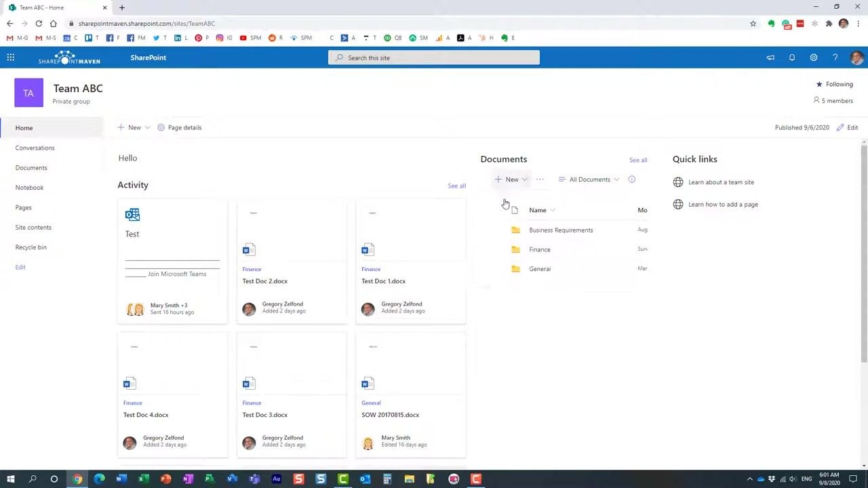Image resolution: width=868 pixels, height=488 pixels.
Task: Open Pages in left navigation
Action: [x=23, y=207]
